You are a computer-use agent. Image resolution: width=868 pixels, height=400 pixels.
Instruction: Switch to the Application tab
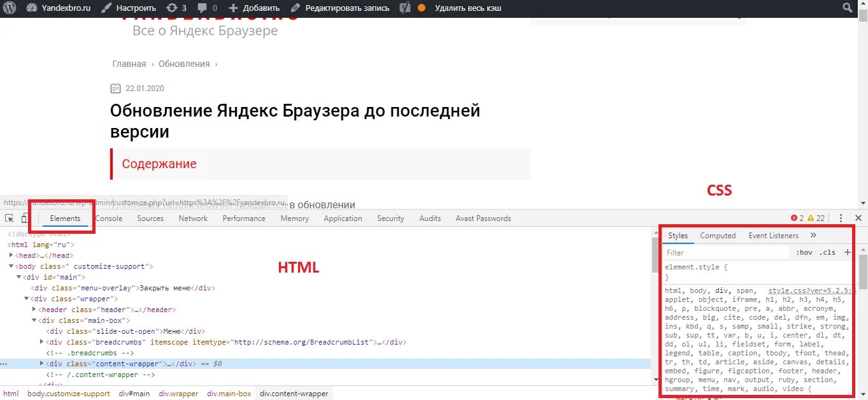(343, 218)
